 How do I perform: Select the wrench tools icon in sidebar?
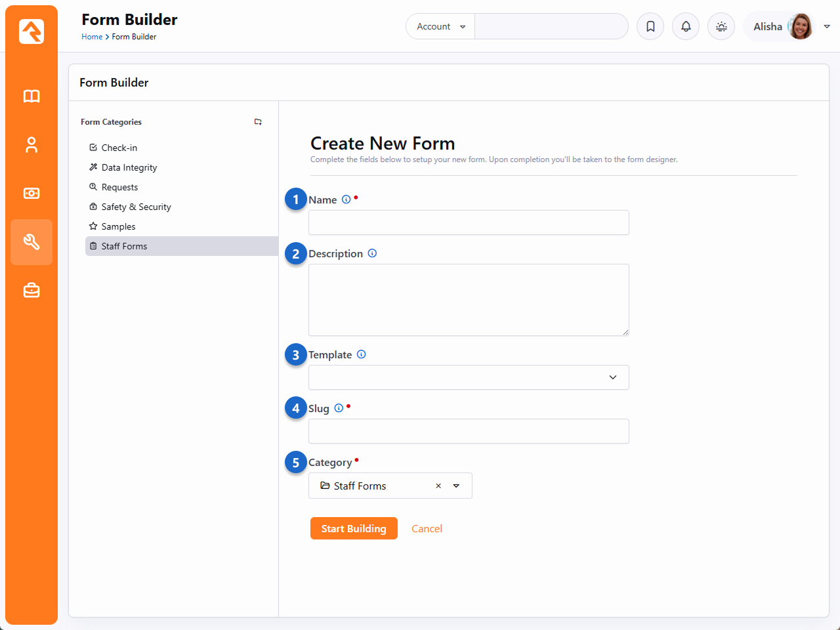tap(31, 242)
